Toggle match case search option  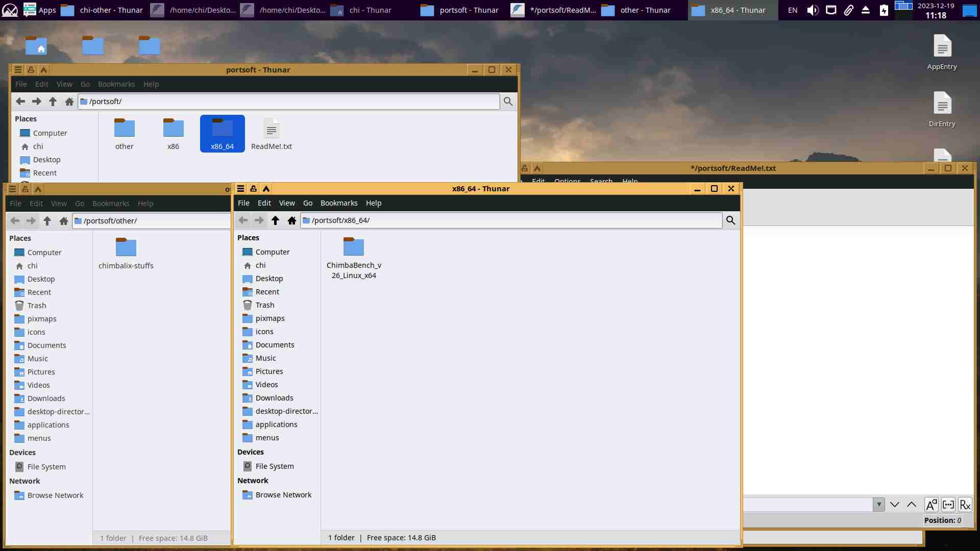coord(931,505)
